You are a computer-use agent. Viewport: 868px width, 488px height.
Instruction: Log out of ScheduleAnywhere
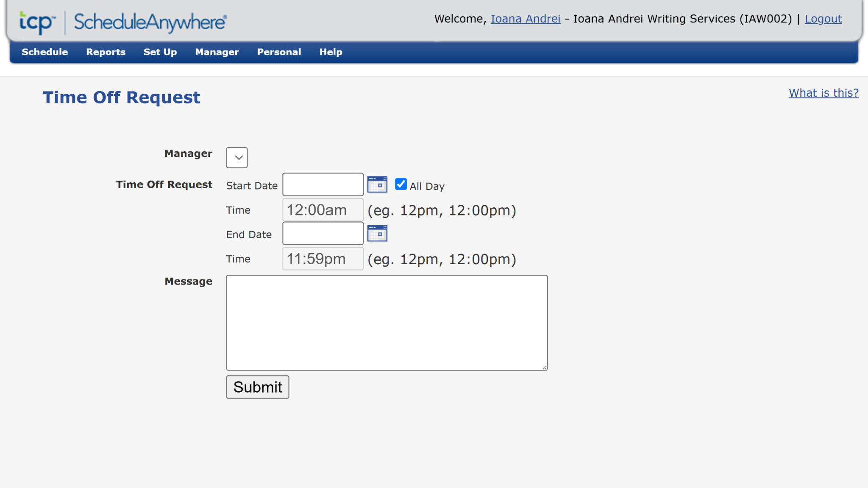pyautogui.click(x=823, y=19)
